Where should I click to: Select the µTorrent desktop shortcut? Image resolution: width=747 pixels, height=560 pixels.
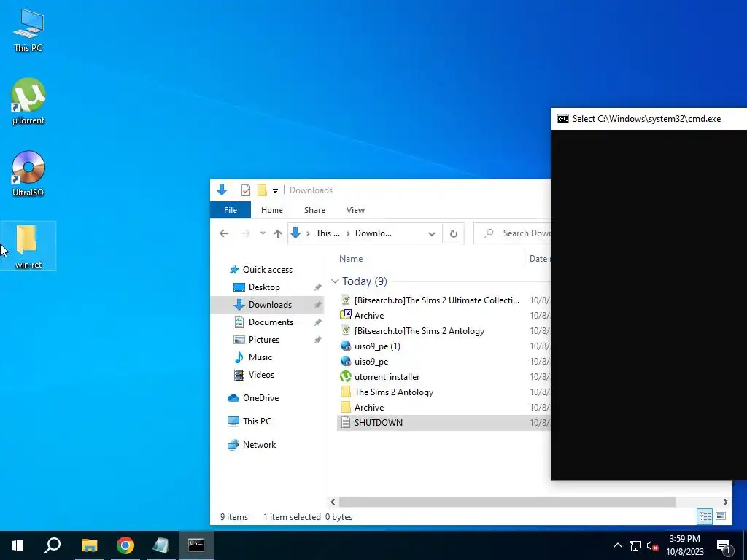(28, 101)
